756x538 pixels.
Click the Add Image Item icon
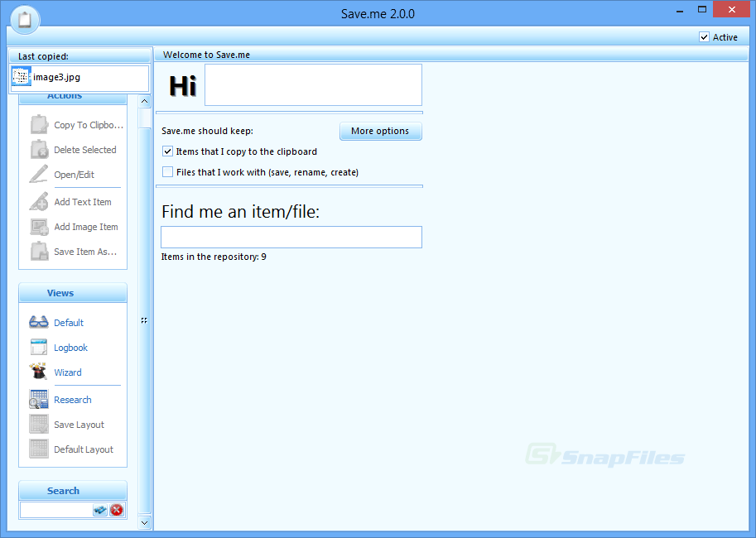tap(39, 227)
